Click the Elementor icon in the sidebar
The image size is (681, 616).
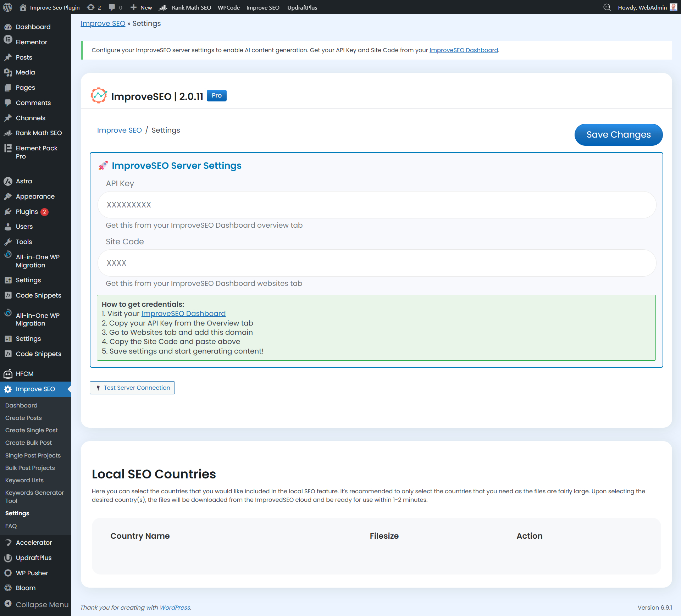point(8,40)
